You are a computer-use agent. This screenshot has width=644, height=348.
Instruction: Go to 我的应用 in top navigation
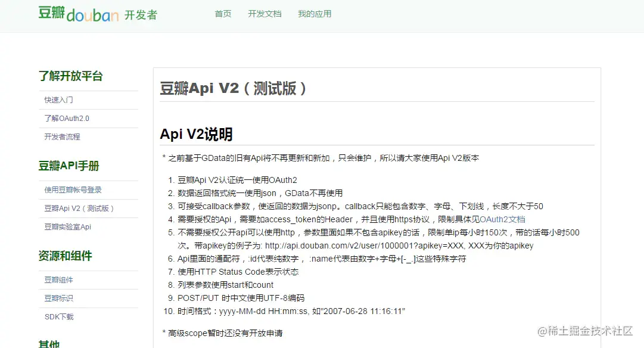[x=315, y=14]
